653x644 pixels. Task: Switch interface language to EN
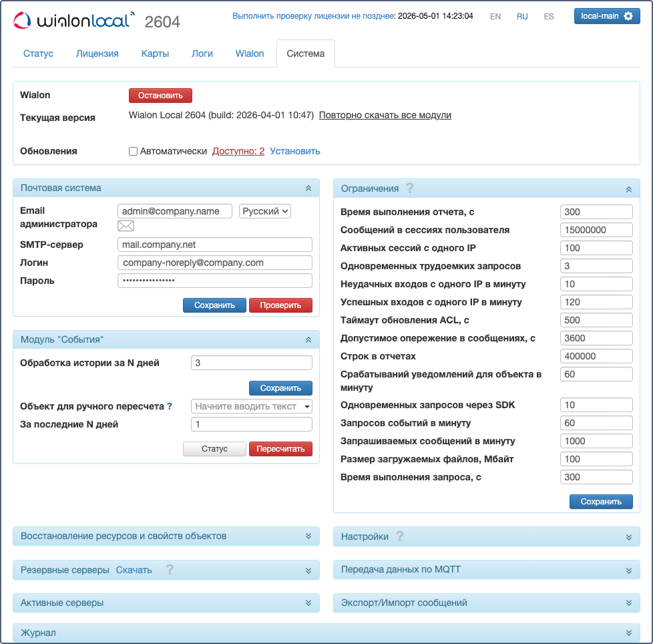click(x=495, y=17)
